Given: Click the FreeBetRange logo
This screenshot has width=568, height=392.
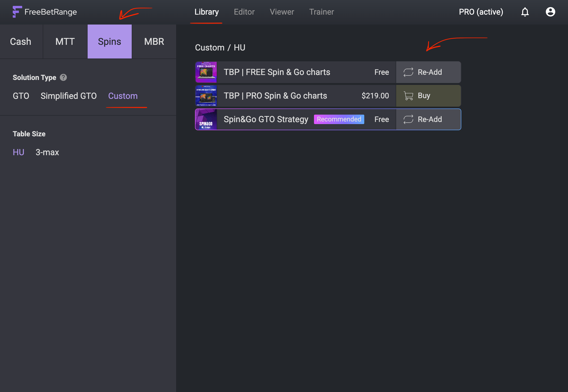Looking at the screenshot, I should tap(44, 12).
